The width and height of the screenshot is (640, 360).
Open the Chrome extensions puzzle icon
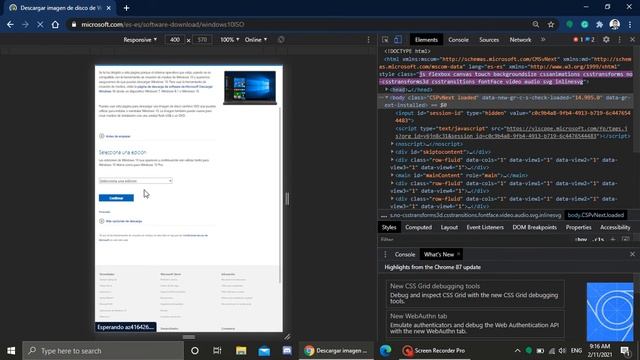599,24
